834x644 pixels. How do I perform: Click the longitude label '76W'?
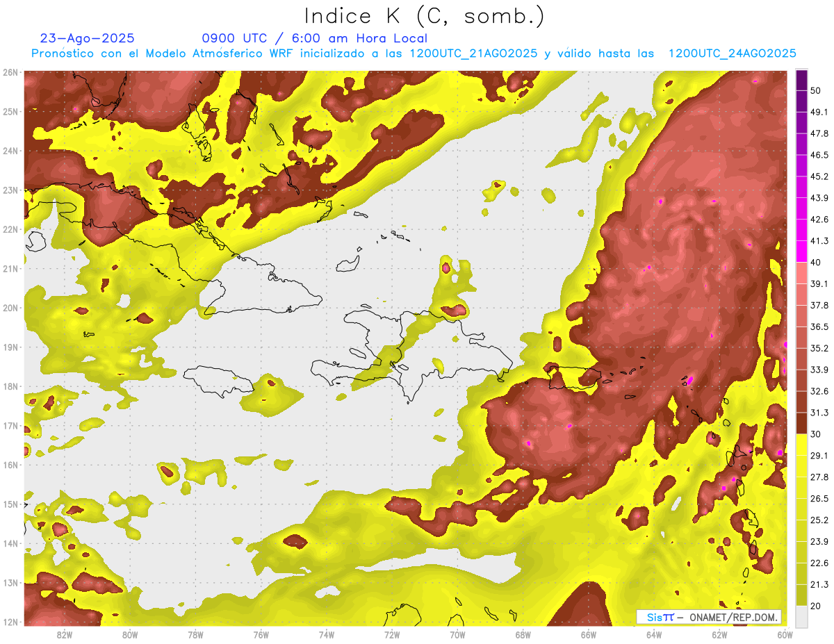click(x=261, y=635)
